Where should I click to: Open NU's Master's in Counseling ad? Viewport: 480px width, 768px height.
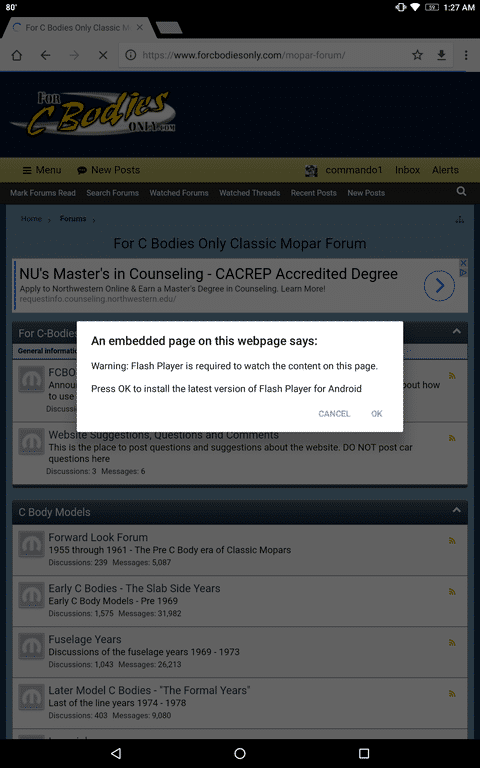[209, 274]
